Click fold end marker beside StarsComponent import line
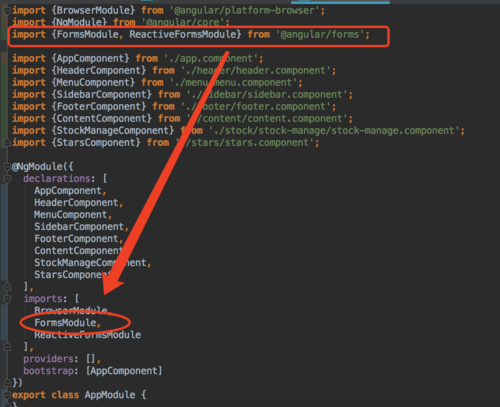 7,143
